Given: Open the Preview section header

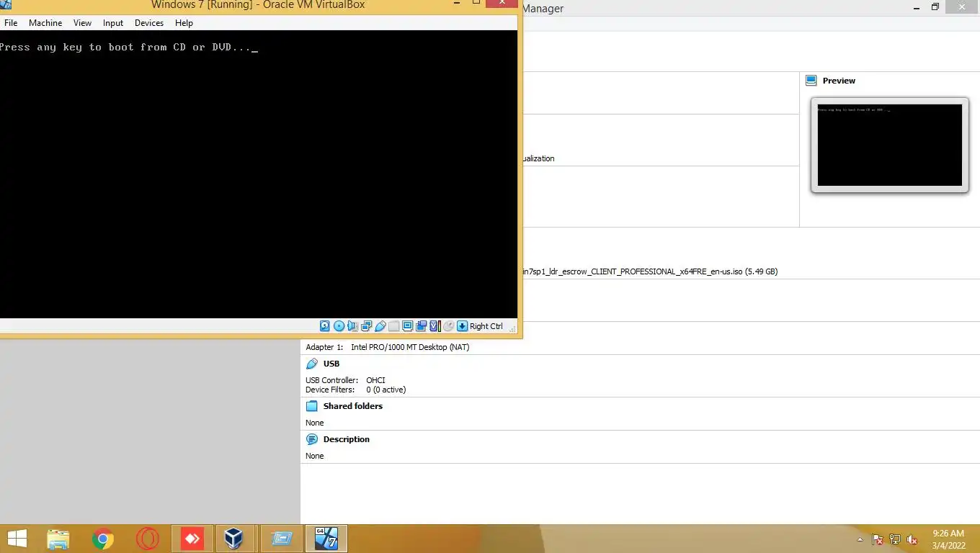Looking at the screenshot, I should [839, 81].
